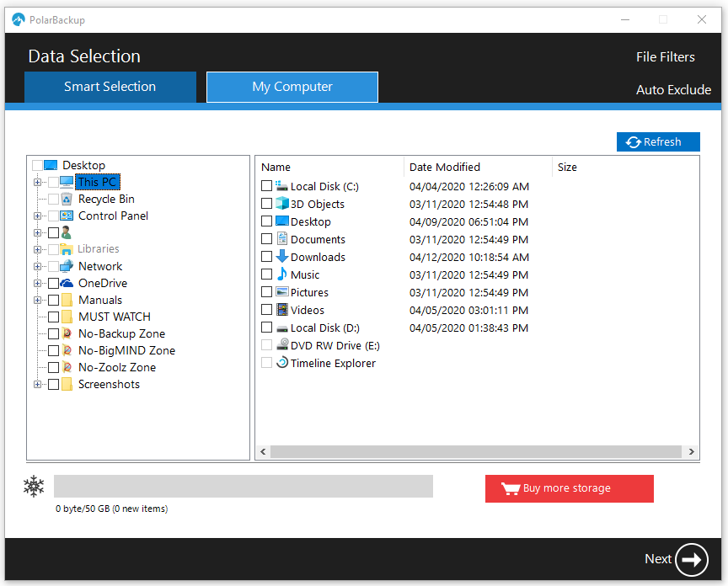Click the Local Disk (C:) drive icon
728x586 pixels.
point(281,186)
